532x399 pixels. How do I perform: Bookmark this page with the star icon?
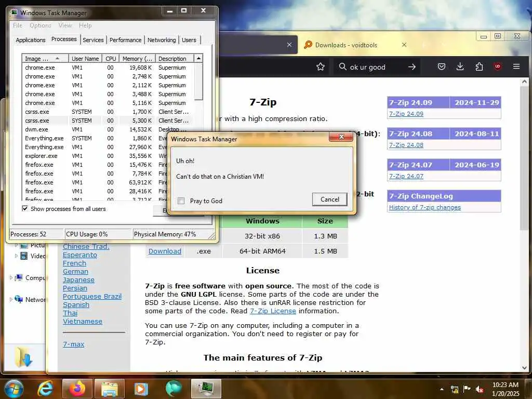[320, 67]
